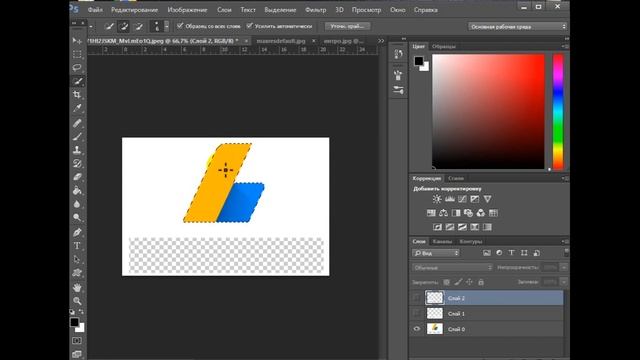Select the Hand tool
The width and height of the screenshot is (640, 360).
77,287
